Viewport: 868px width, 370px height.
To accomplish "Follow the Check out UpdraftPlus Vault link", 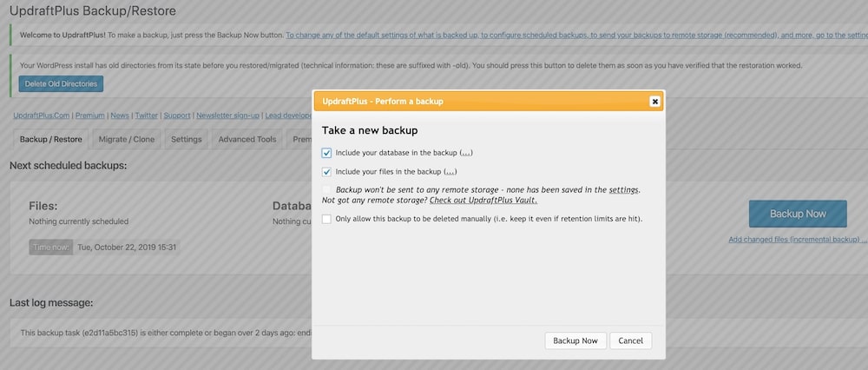I will click(x=483, y=200).
